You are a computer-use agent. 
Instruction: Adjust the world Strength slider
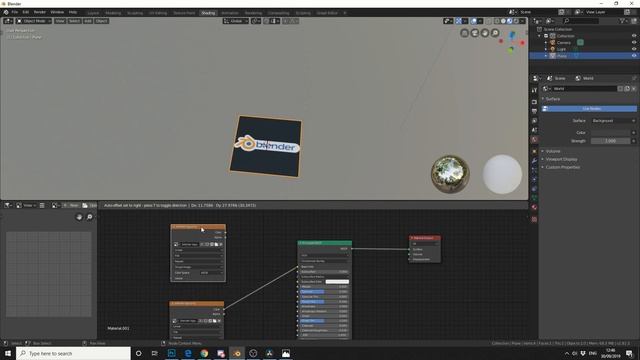coord(611,141)
